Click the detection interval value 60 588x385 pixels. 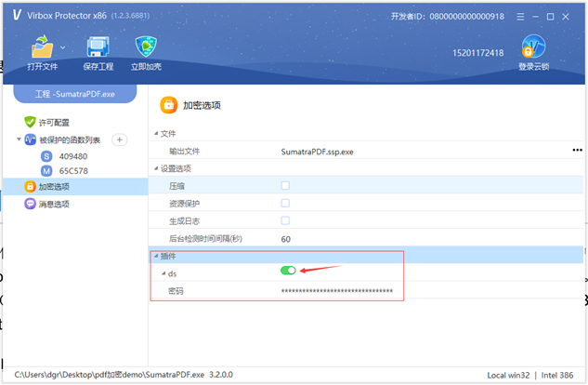286,239
